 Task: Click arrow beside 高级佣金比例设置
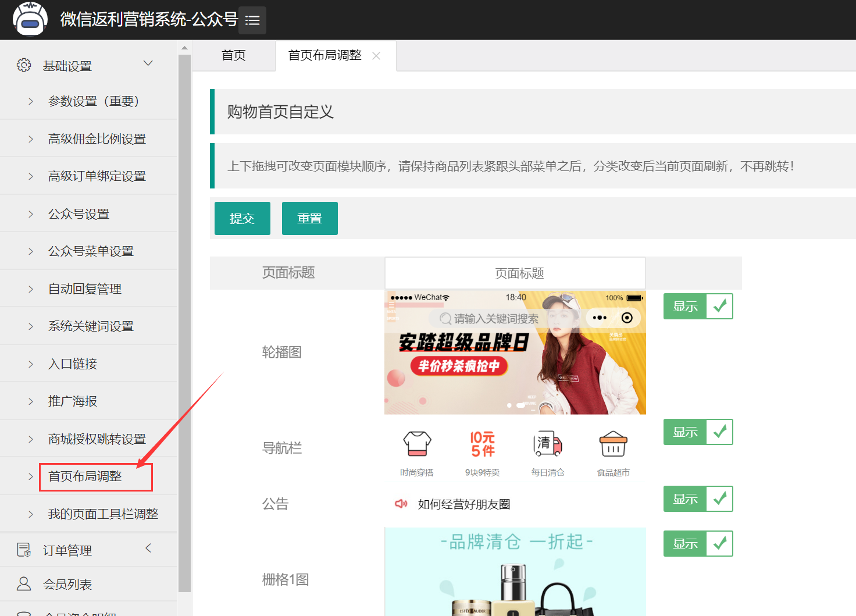pyautogui.click(x=31, y=139)
